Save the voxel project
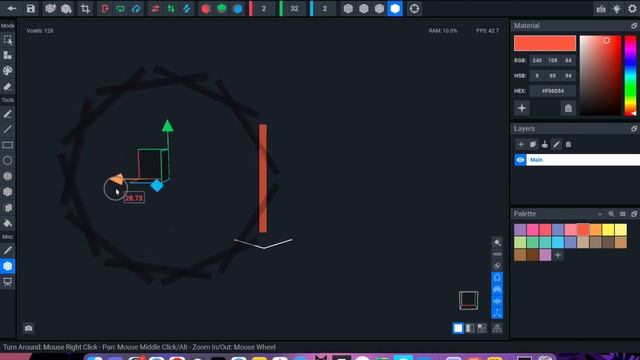Image resolution: width=640 pixels, height=360 pixels. coord(31,9)
